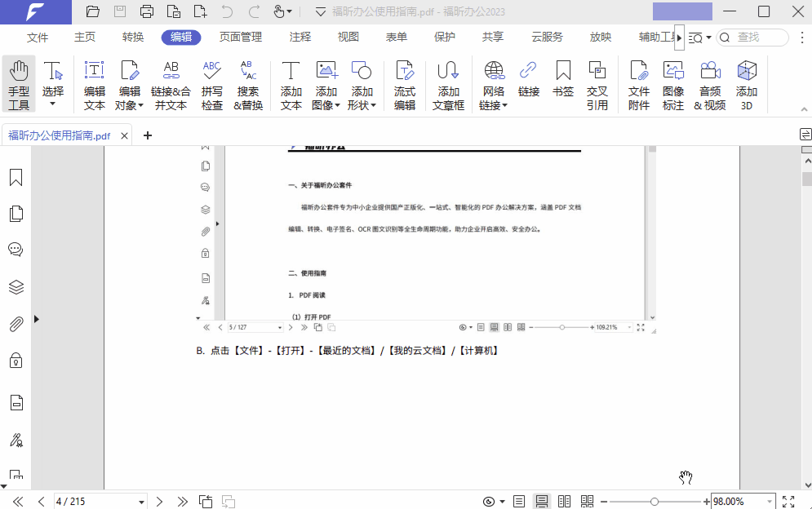
Task: Switch to the 注释 ribbon tab
Action: [302, 37]
